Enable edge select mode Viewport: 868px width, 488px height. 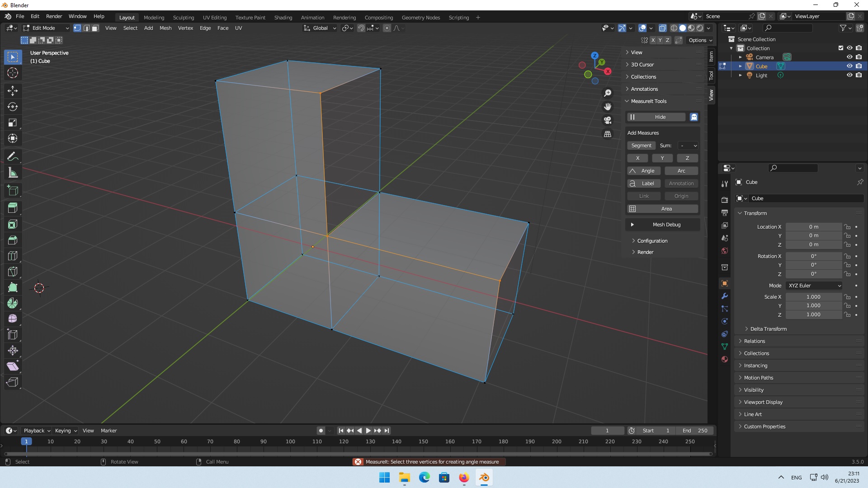(86, 28)
